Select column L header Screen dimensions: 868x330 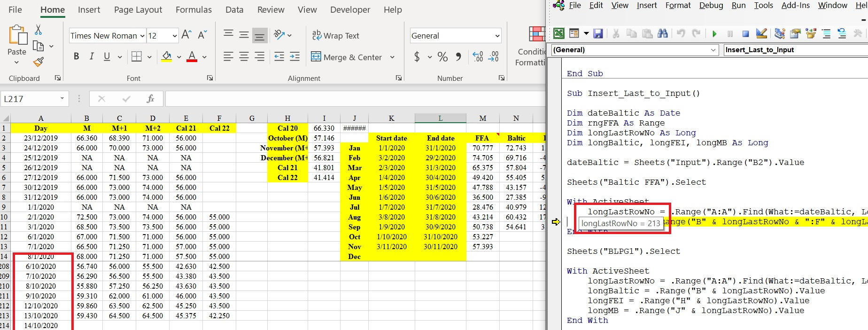coord(440,118)
